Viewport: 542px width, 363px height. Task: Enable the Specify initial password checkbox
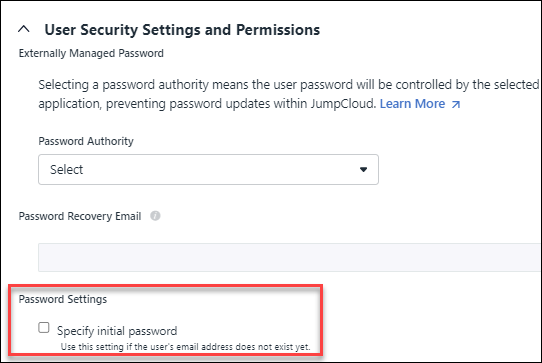[44, 327]
